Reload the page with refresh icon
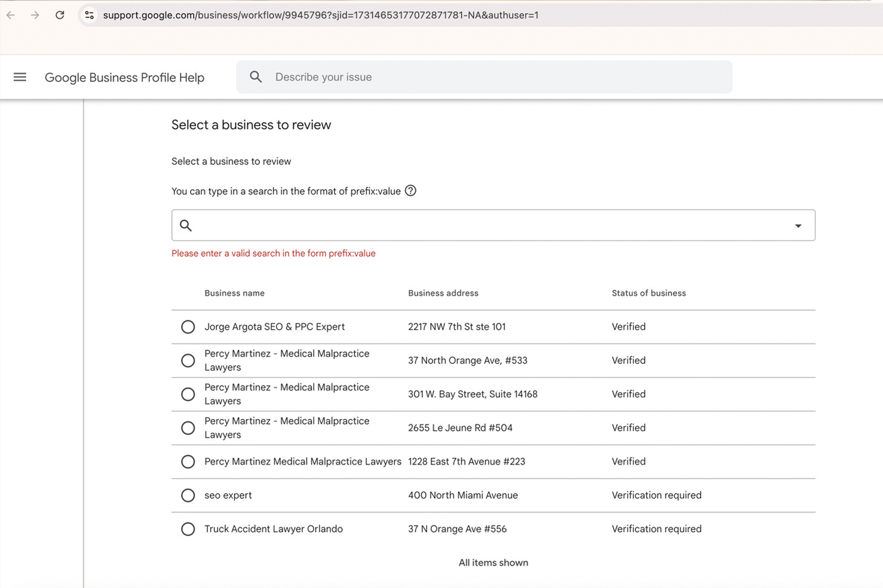This screenshot has height=588, width=883. pyautogui.click(x=60, y=15)
